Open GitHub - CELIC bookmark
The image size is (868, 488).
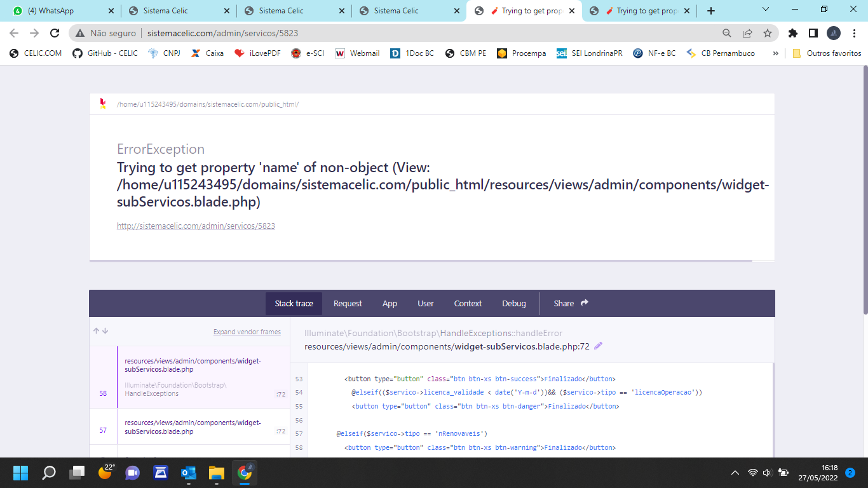point(105,53)
